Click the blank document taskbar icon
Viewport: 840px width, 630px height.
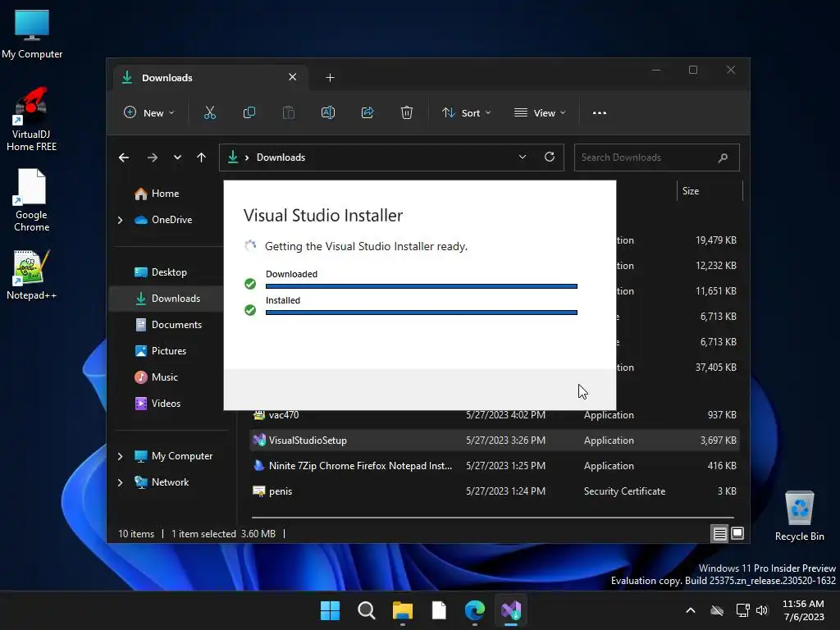(x=439, y=610)
